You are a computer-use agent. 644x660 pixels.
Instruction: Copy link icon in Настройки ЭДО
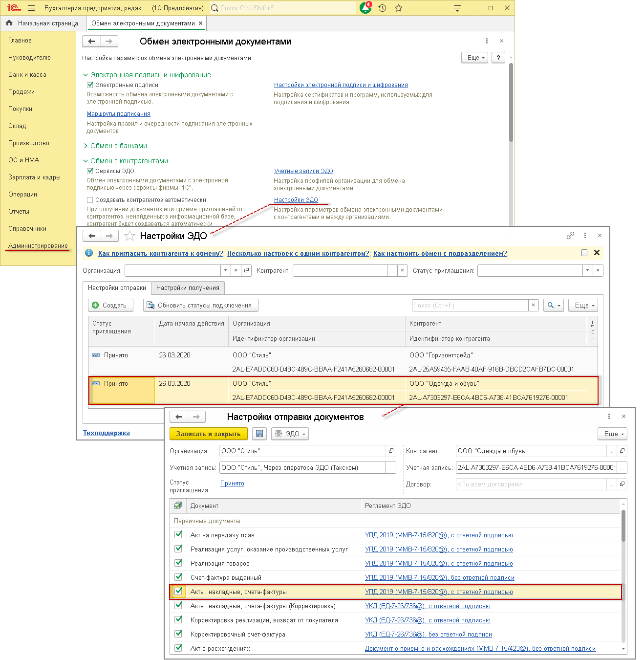tap(570, 236)
